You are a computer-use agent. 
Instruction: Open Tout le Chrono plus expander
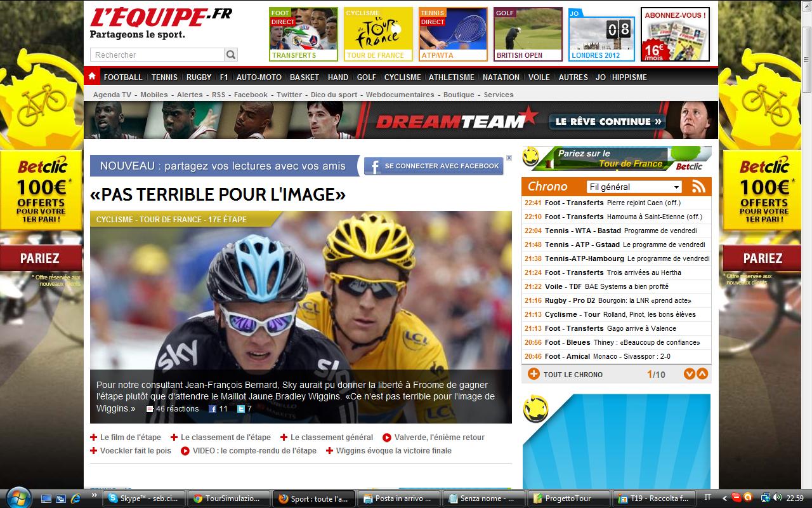534,374
